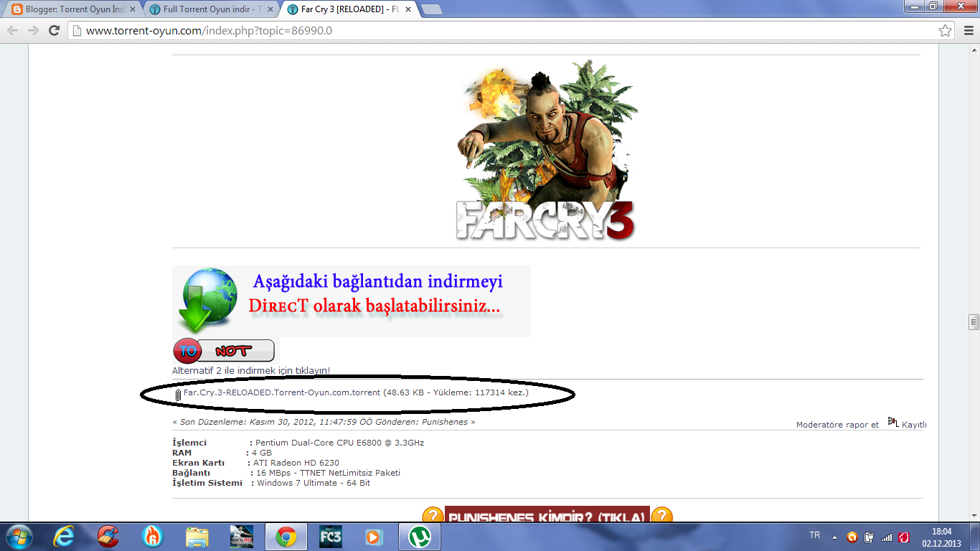Image resolution: width=980 pixels, height=551 pixels.
Task: Bookmark this page with the star icon
Action: tap(946, 31)
